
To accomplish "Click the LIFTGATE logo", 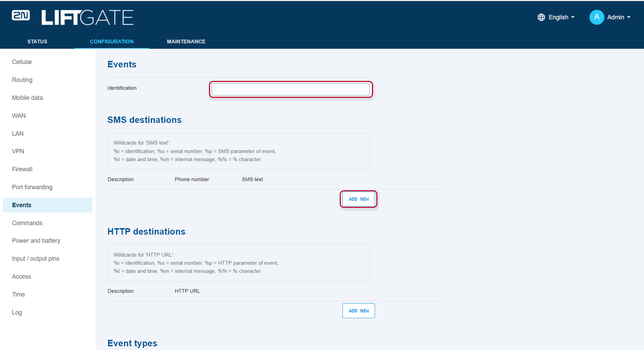I will 87,17.
